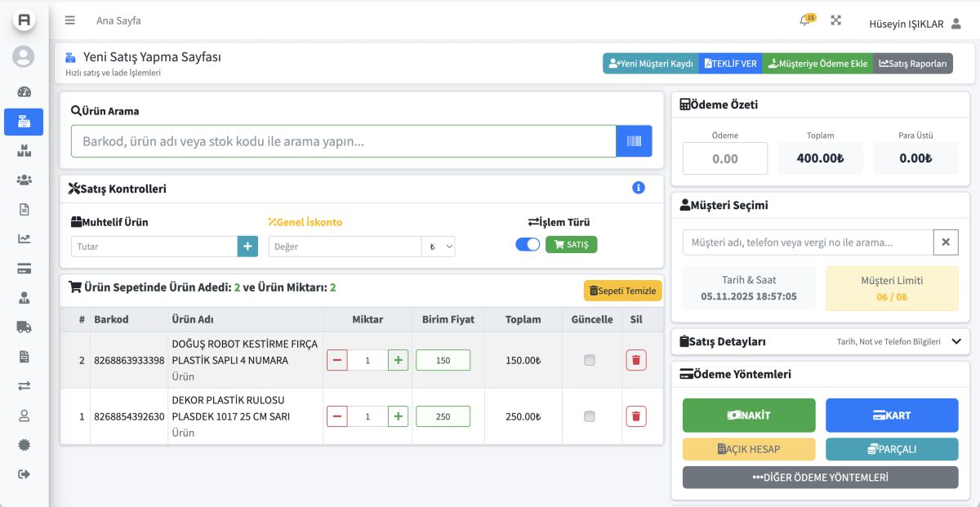Check Güncelle box for DOĞUŞ ROBOT product
980x507 pixels.
(590, 360)
